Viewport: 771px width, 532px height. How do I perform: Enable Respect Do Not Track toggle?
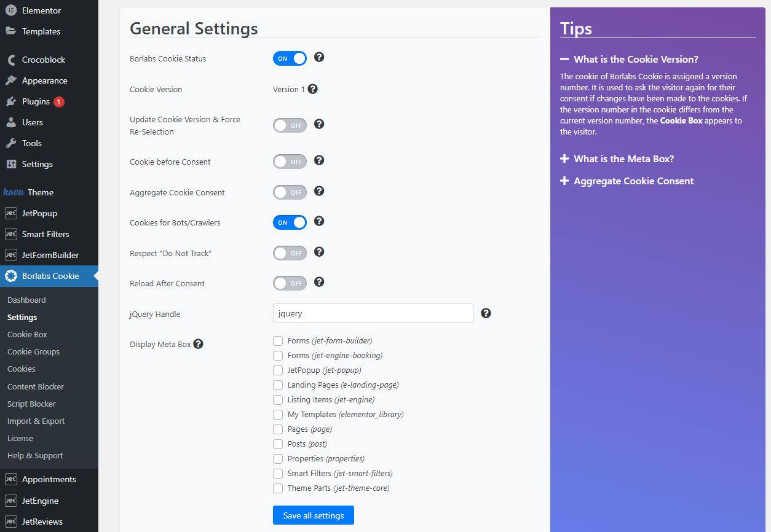pyautogui.click(x=290, y=253)
